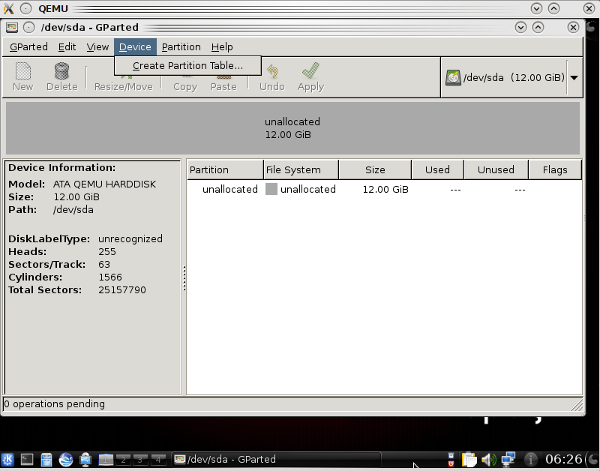Click the Delete partition trash icon
Screen dimensions: 600x471
(x=62, y=71)
